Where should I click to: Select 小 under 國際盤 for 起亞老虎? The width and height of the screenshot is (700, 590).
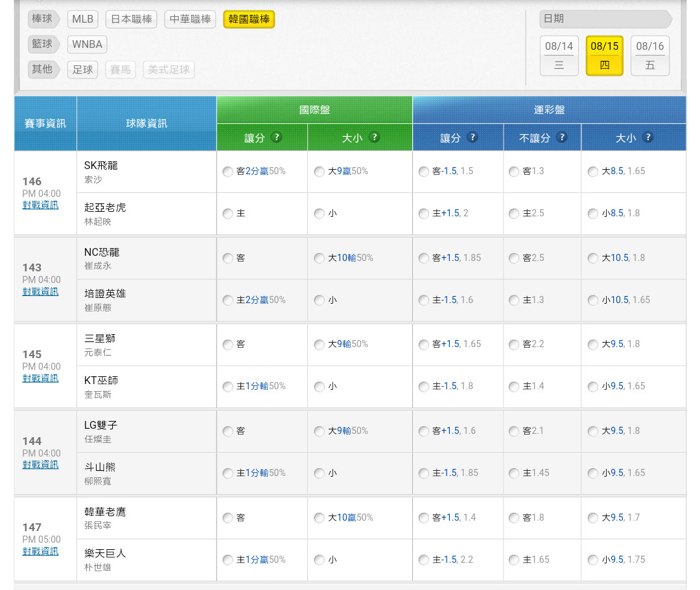tap(319, 214)
